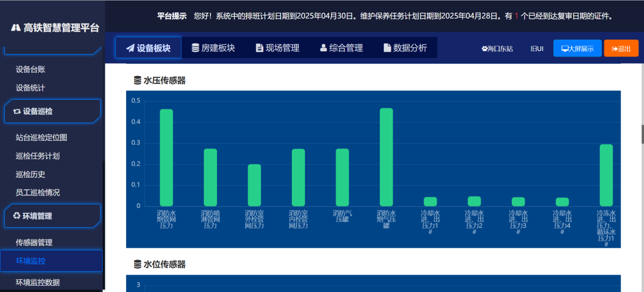Screen dimensions: 644x292
Task: Click the paper plane icon in 设备板块
Action: pos(131,48)
